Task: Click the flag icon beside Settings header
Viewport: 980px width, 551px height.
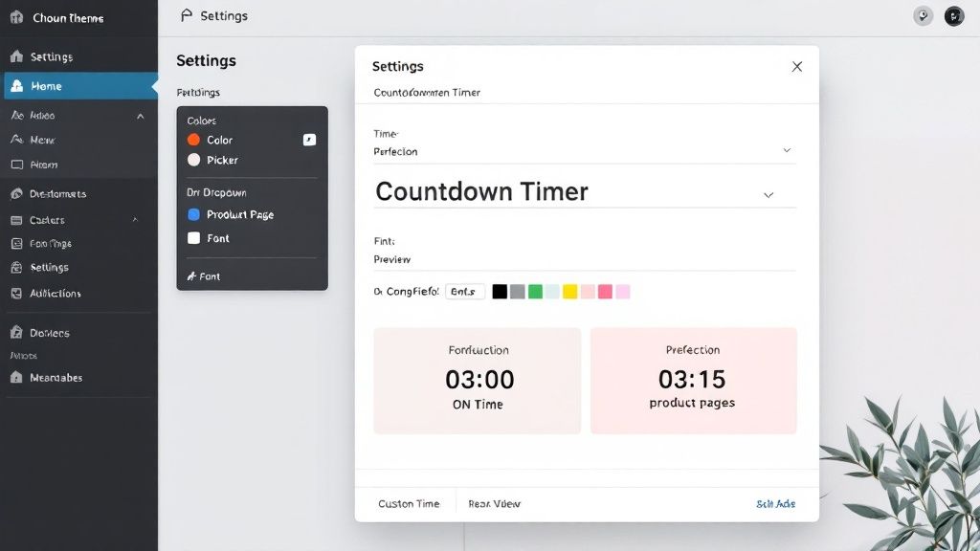Action: (x=187, y=15)
